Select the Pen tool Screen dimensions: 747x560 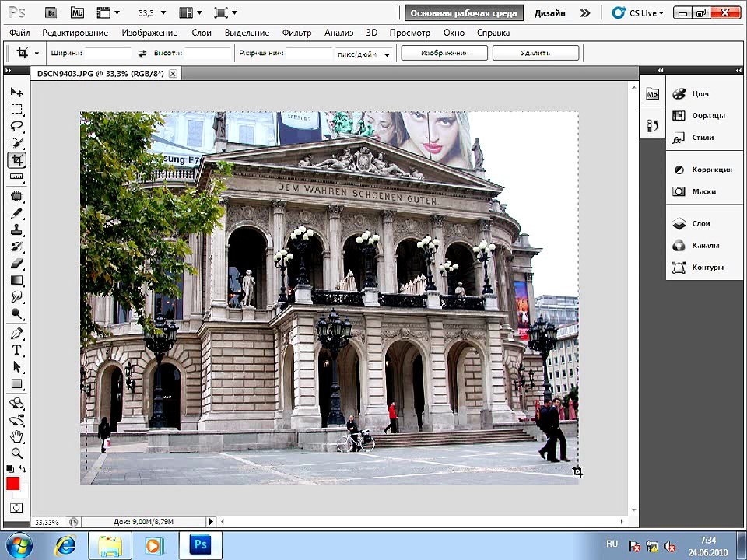pyautogui.click(x=16, y=333)
